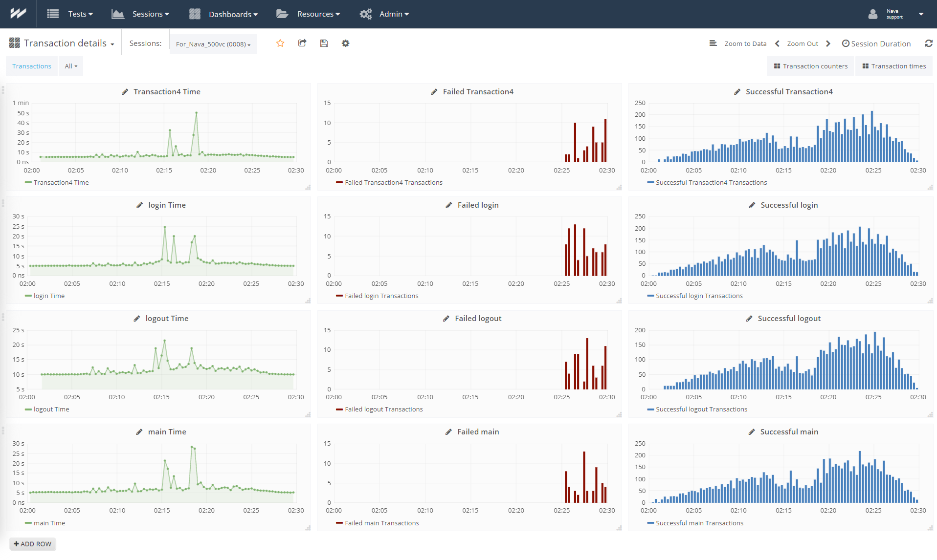Click the refresh icon
The height and width of the screenshot is (560, 937).
click(x=928, y=43)
